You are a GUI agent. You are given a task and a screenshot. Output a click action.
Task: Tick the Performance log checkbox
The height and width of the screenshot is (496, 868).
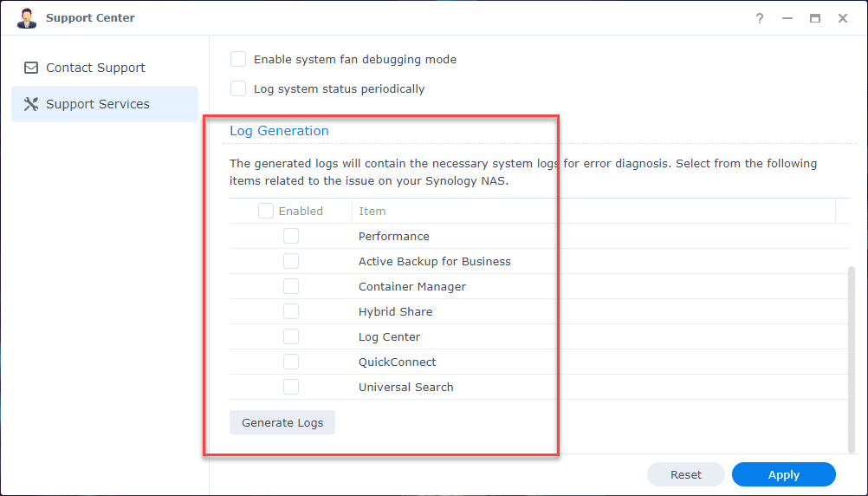(291, 236)
